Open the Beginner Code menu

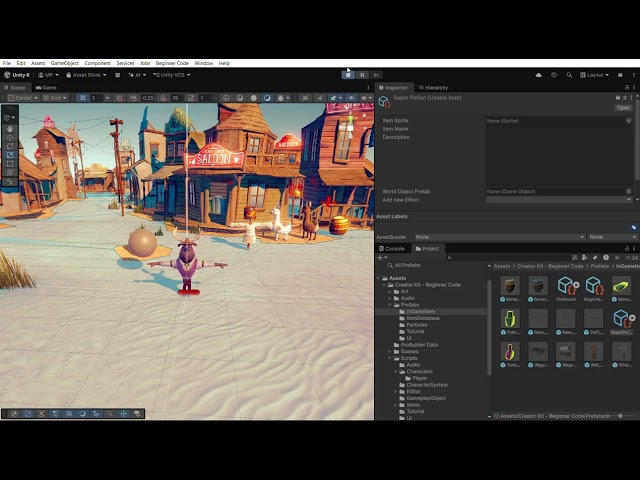pyautogui.click(x=172, y=63)
